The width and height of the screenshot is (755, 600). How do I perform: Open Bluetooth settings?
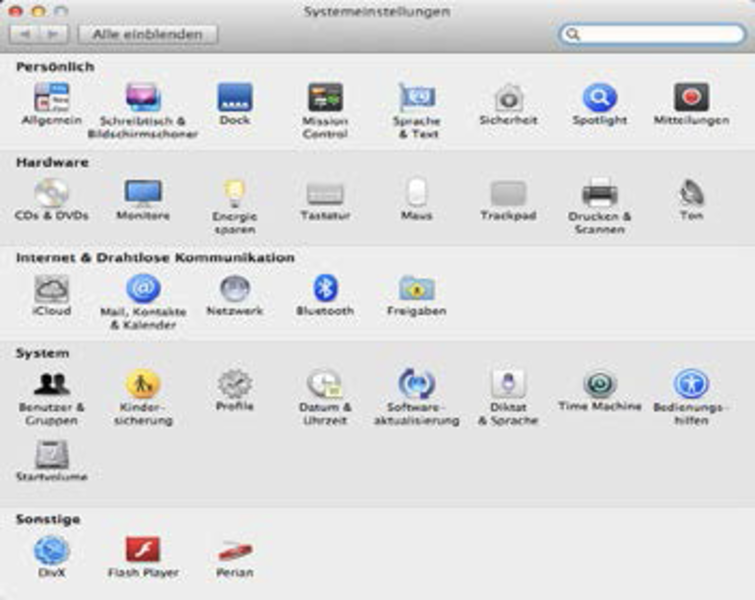coord(325,295)
